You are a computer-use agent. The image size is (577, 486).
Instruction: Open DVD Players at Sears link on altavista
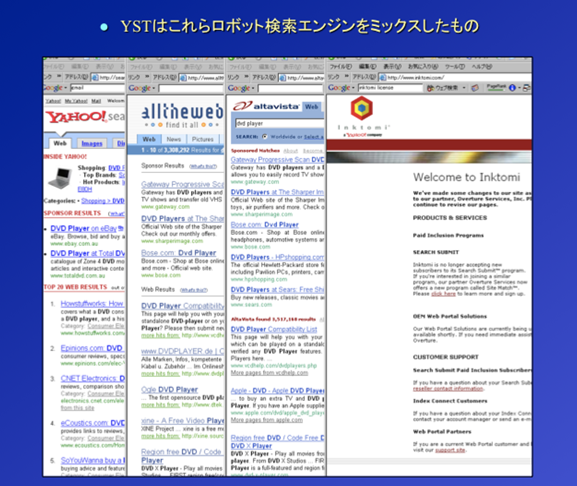point(277,290)
